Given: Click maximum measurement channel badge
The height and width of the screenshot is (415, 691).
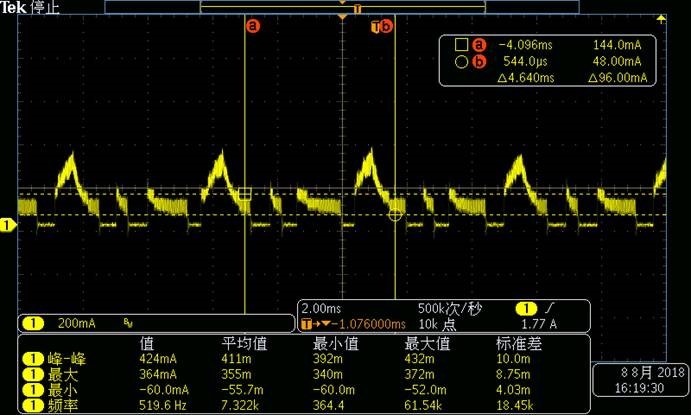Looking at the screenshot, I should pyautogui.click(x=33, y=374).
